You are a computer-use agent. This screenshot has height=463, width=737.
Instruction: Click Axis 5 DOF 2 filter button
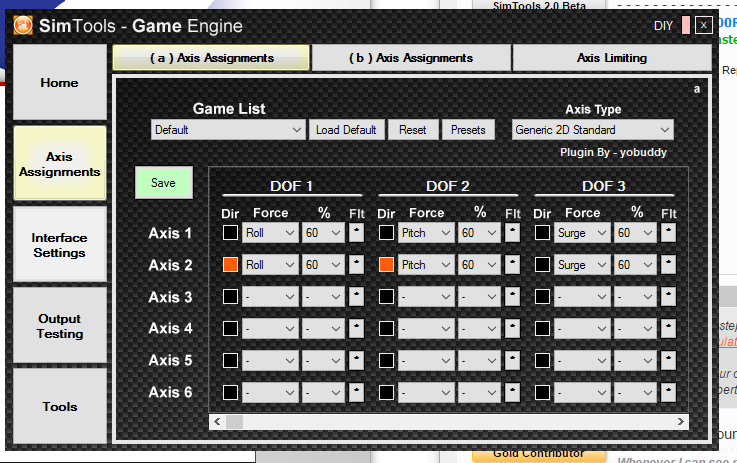[x=512, y=361]
